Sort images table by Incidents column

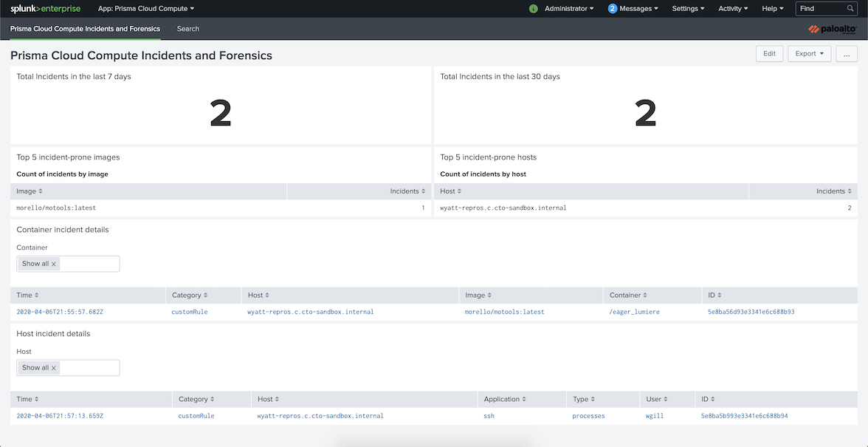pyautogui.click(x=407, y=191)
